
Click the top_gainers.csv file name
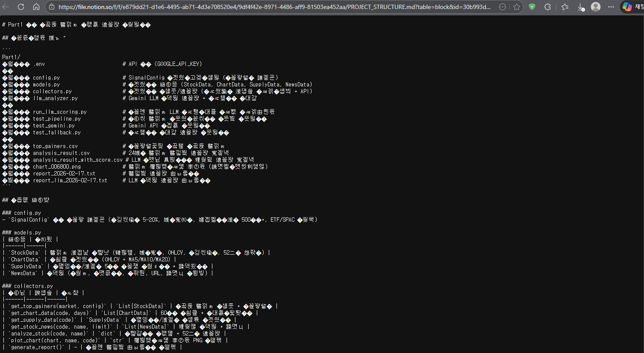click(x=55, y=146)
